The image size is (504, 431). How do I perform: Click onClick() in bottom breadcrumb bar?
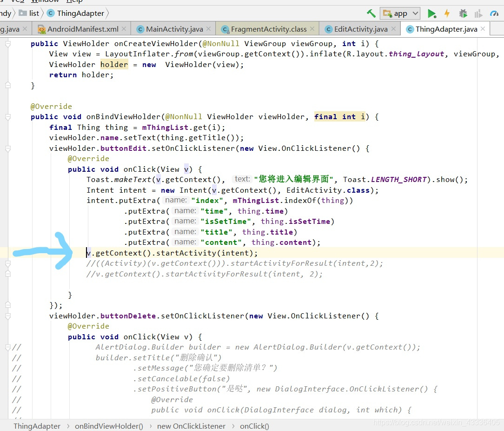pos(255,426)
